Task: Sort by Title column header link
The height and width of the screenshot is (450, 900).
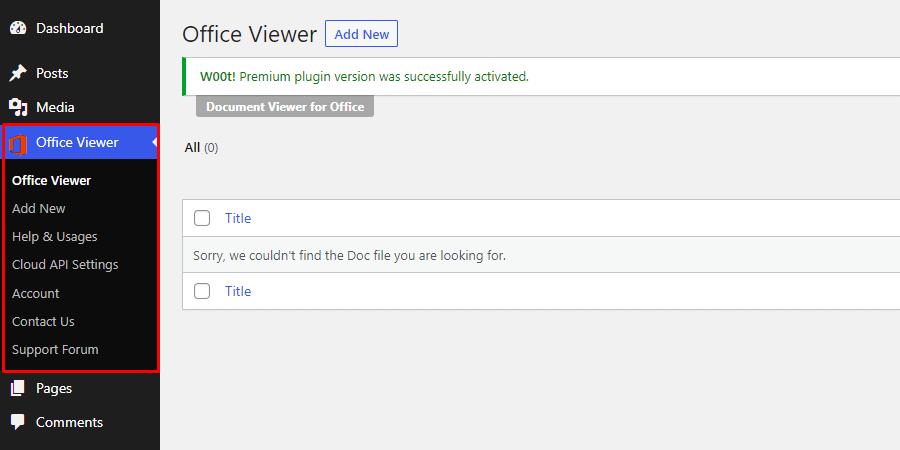Action: [238, 218]
